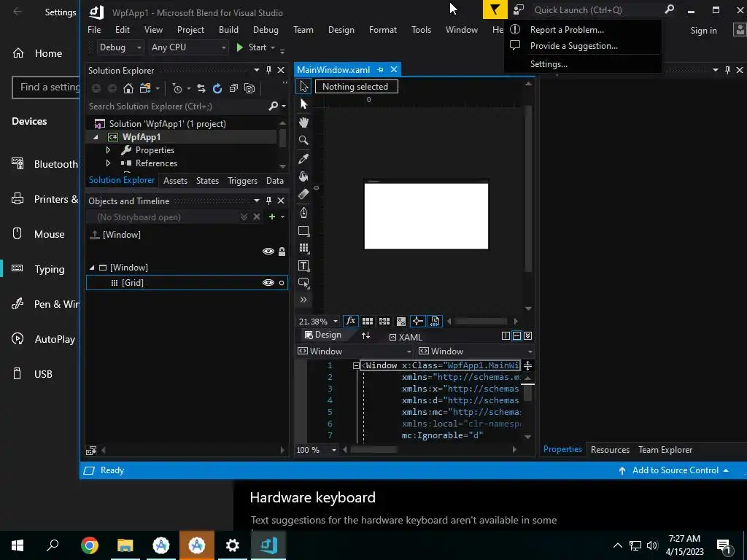Click Collapse All icon in Solution Explorer
Screen dimensions: 747x560
point(233,88)
